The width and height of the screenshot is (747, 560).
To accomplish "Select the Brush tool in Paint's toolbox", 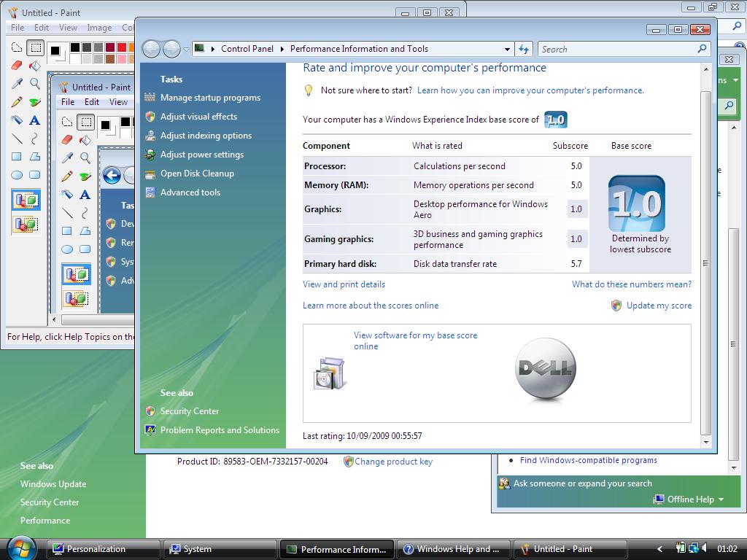I will (35, 102).
